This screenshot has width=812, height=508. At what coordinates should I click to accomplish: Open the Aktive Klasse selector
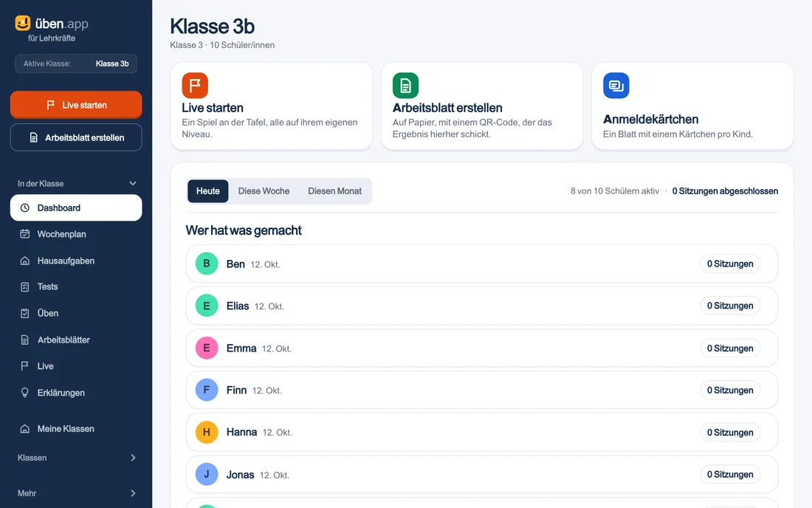point(76,63)
